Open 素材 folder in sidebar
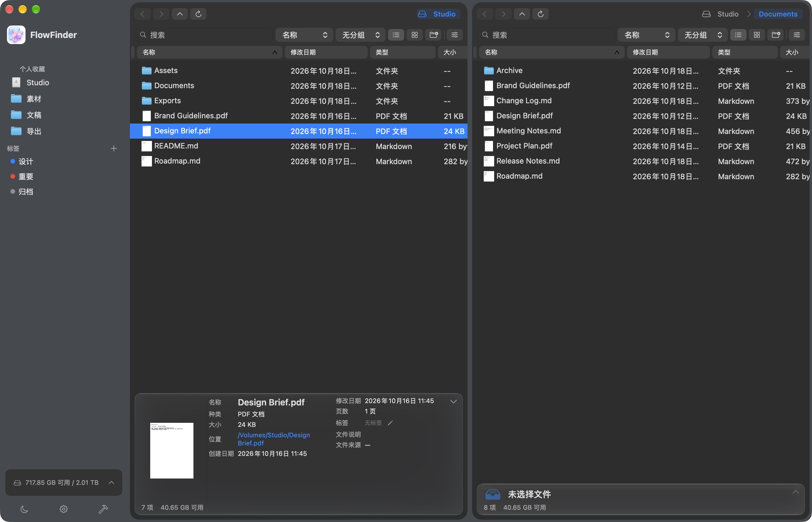The image size is (812, 522). coord(64,99)
